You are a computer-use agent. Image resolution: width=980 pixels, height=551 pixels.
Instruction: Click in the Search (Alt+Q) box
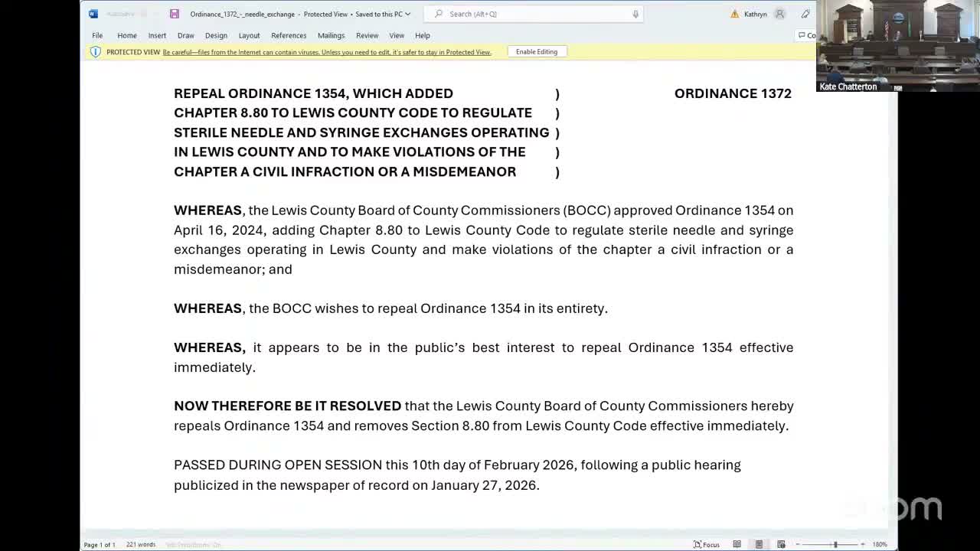(x=534, y=14)
